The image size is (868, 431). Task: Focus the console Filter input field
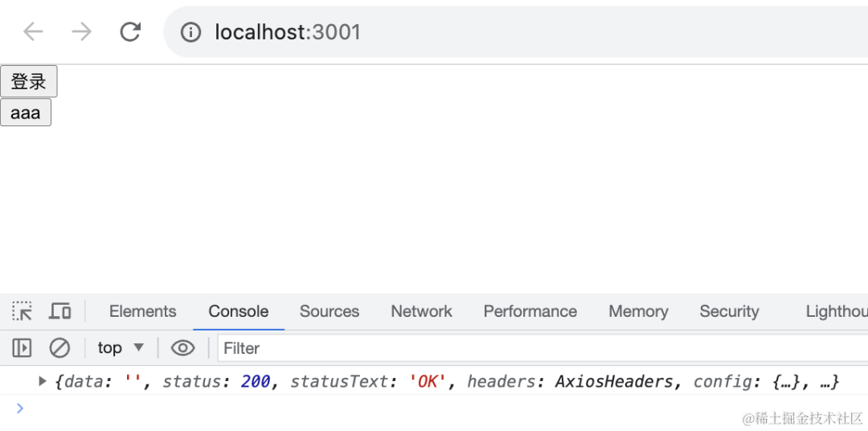[542, 348]
